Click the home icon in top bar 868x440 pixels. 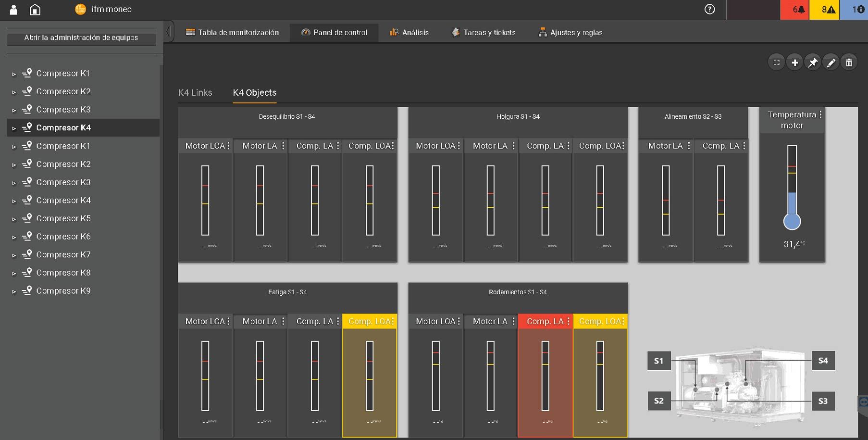(x=35, y=10)
